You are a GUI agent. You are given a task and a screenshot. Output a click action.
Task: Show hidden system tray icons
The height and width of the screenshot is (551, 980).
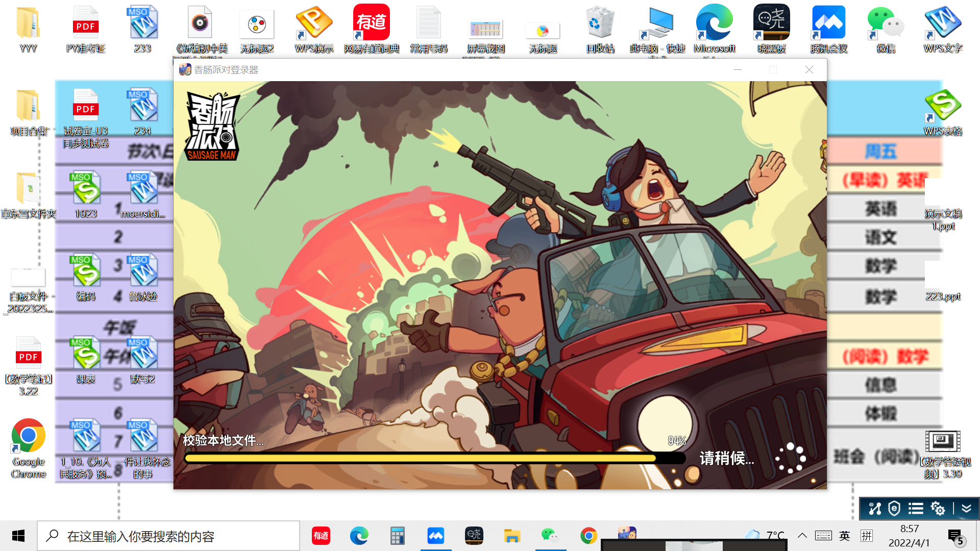[802, 536]
